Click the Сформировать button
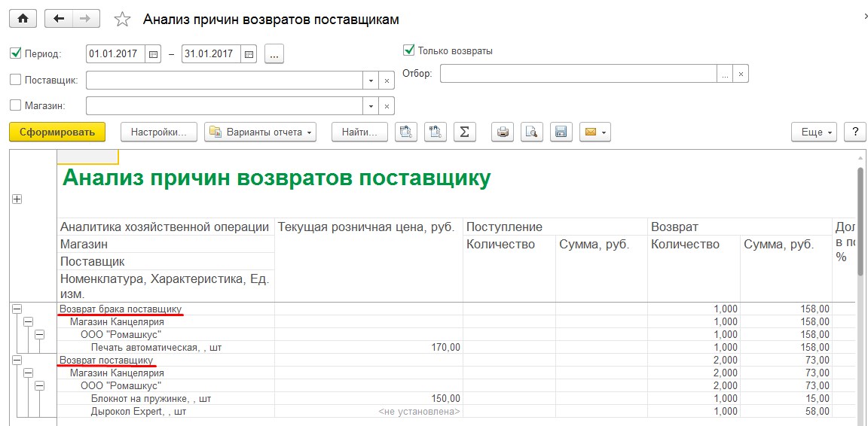868x426 pixels. (x=57, y=132)
